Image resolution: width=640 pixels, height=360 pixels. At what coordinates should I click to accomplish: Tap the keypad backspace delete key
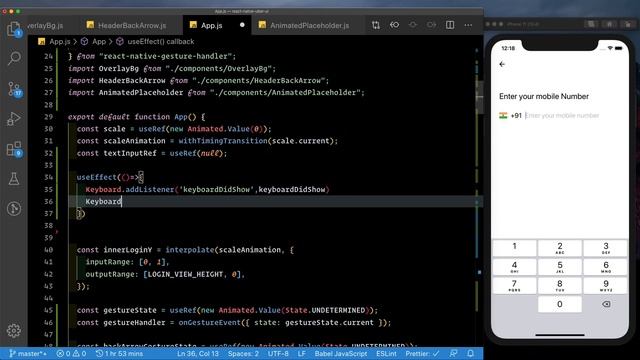[x=606, y=304]
